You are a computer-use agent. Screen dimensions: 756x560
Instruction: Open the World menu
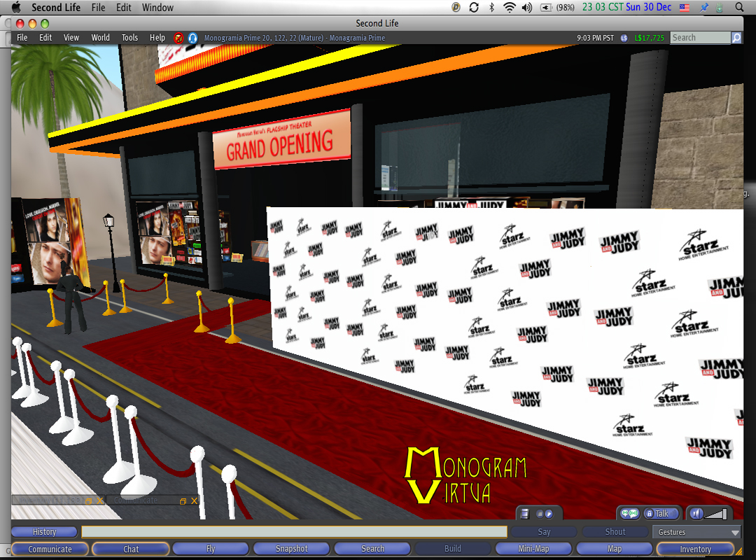coord(100,38)
